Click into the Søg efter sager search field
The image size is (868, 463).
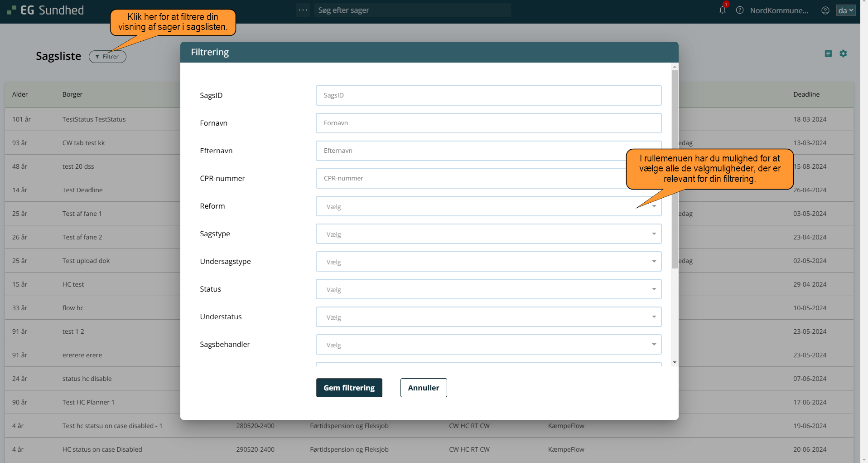[x=412, y=10]
